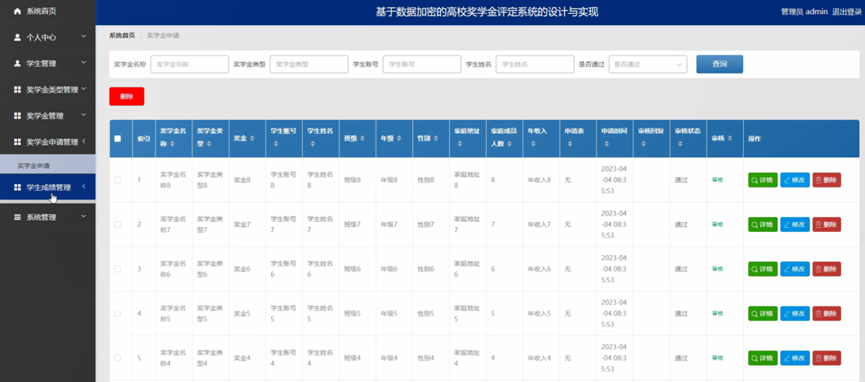Click the 详情 button for row 5
The width and height of the screenshot is (865, 382).
(762, 358)
